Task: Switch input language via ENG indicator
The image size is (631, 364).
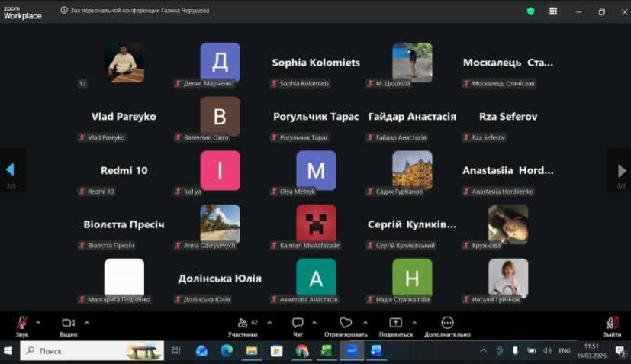Action: click(x=565, y=351)
